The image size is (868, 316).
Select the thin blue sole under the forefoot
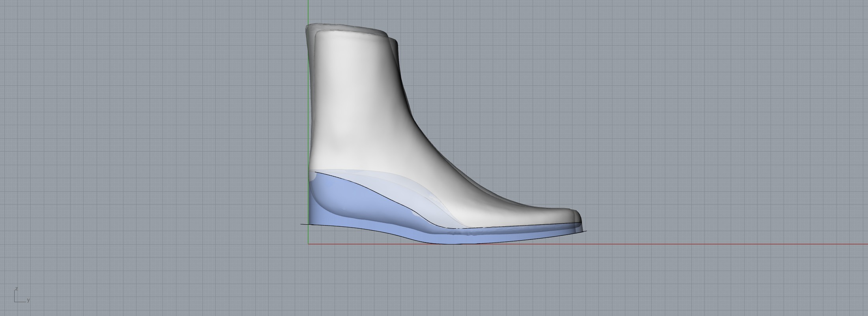point(513,237)
